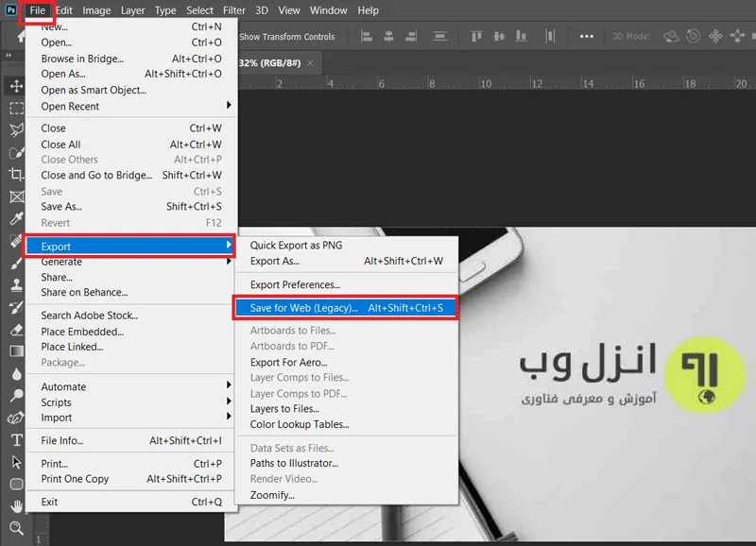The width and height of the screenshot is (756, 546).
Task: Select the Frame tool
Action: [16, 196]
